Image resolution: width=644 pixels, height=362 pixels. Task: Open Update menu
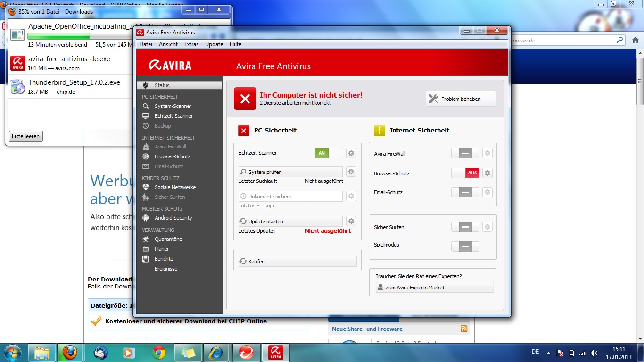tap(214, 44)
